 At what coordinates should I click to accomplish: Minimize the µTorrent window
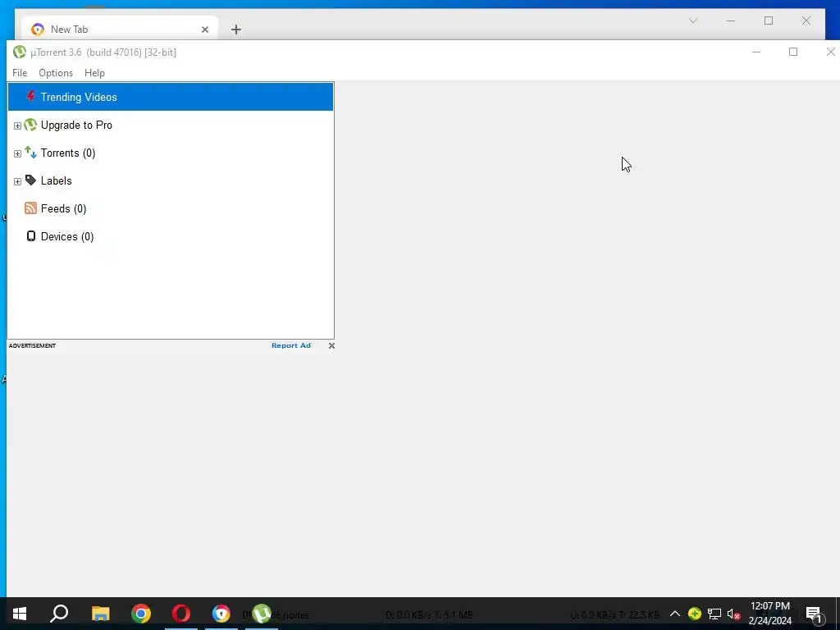pos(756,52)
